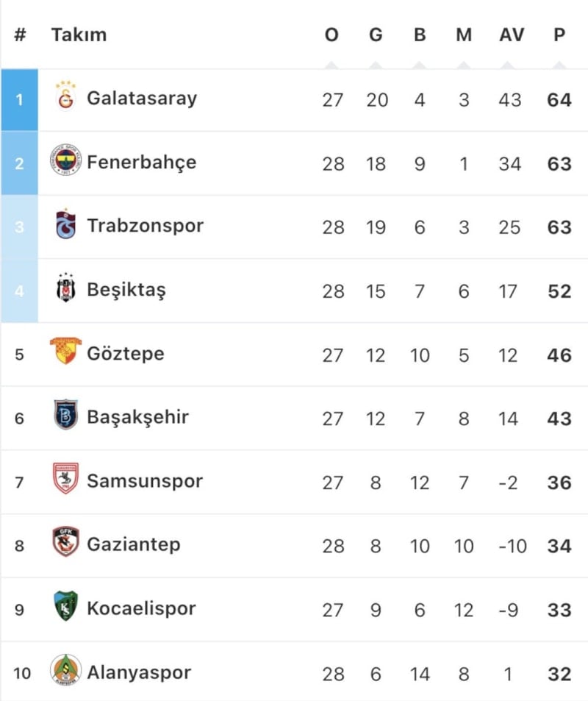Tap the Trabzonspor team badge

click(x=66, y=225)
